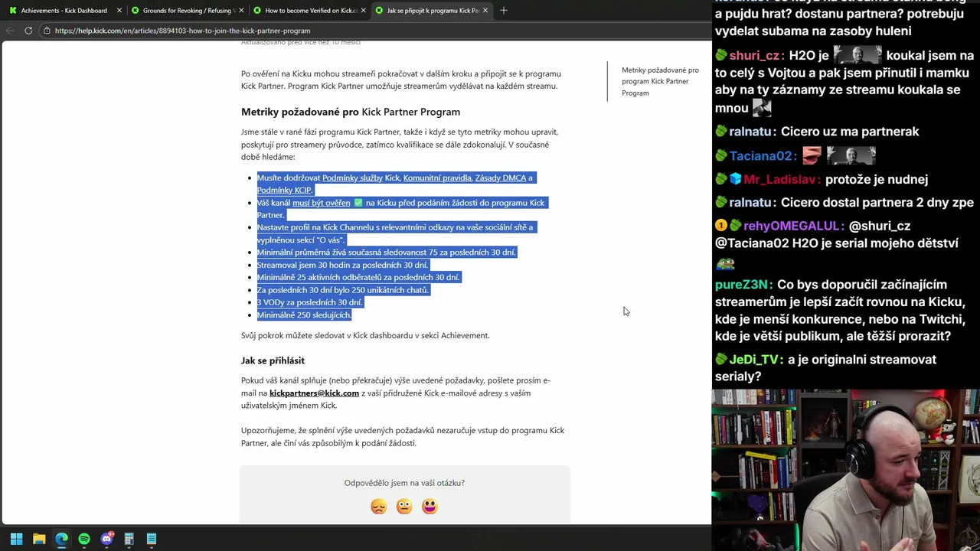This screenshot has width=980, height=551.
Task: Follow the 'musí být ověřen' link
Action: 321,203
